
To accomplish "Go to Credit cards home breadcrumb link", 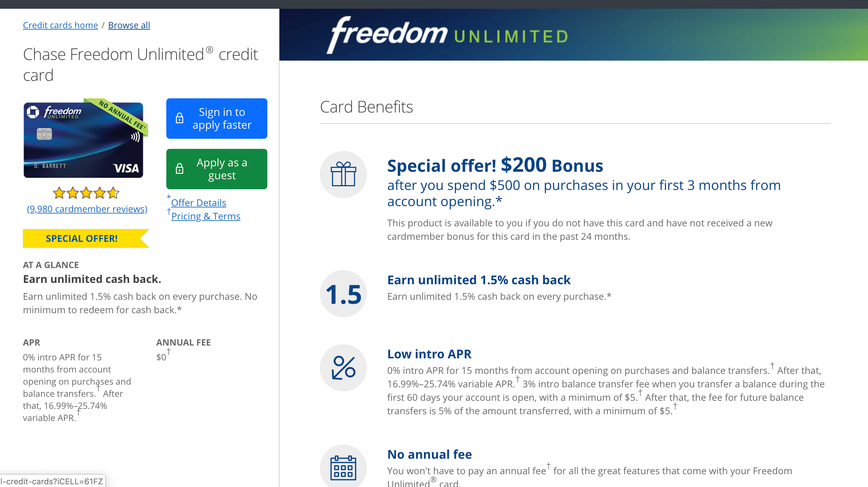I will pyautogui.click(x=60, y=25).
